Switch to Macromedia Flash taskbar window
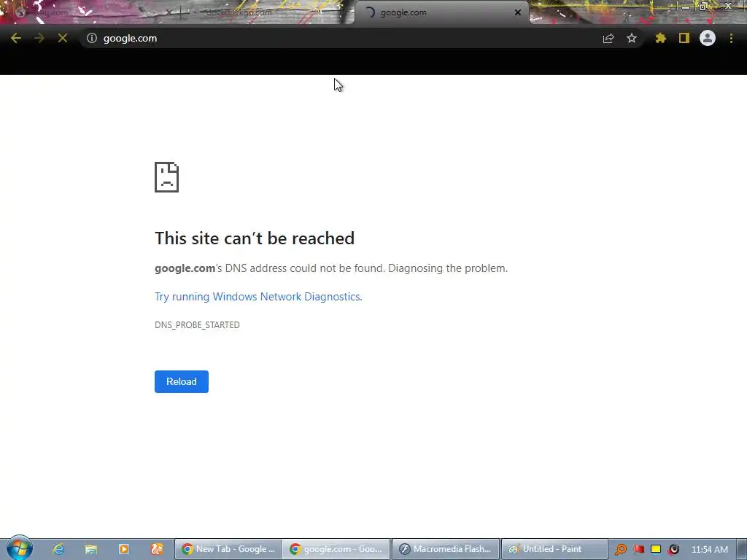This screenshot has width=747, height=560. click(446, 549)
